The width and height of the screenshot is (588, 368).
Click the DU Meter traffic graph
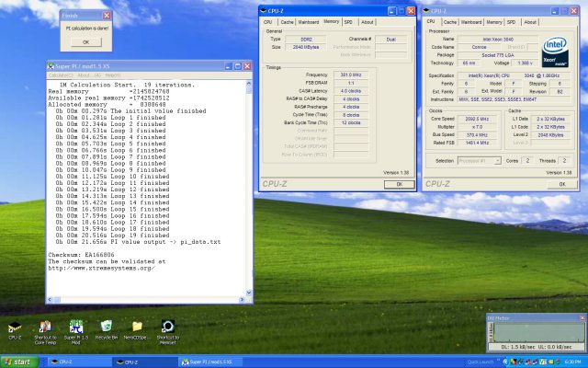[x=539, y=333]
